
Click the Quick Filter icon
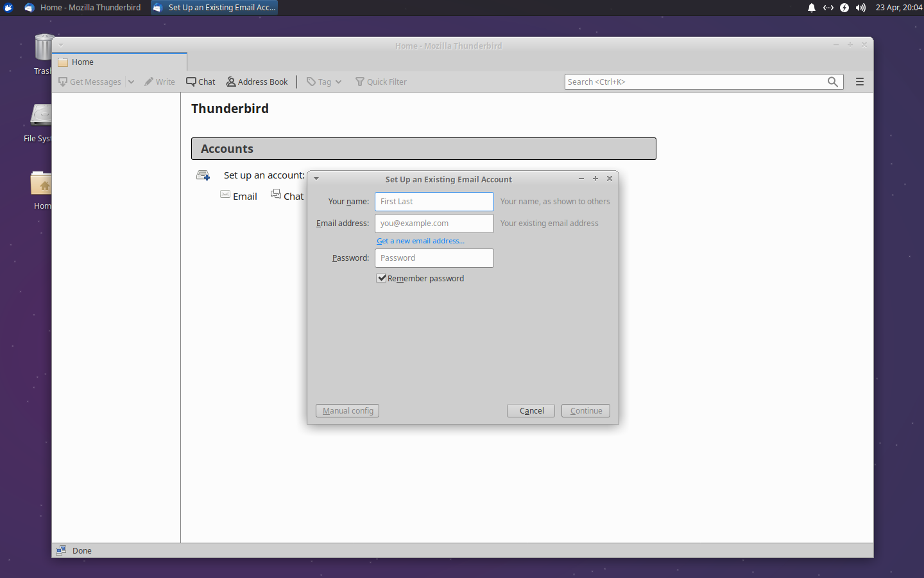pos(360,82)
